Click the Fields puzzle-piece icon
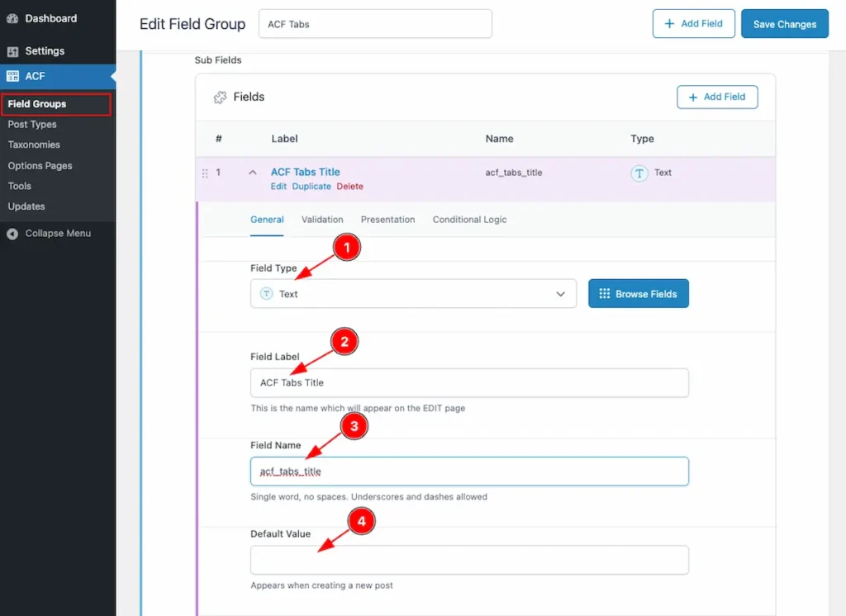This screenshot has height=616, width=846. click(x=220, y=97)
